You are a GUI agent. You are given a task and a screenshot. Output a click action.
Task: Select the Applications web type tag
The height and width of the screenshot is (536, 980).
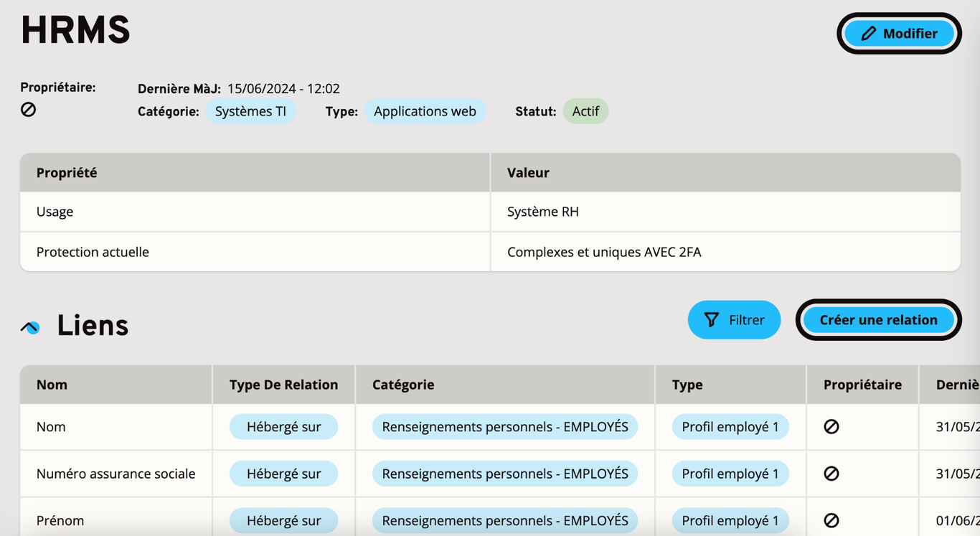click(x=425, y=111)
